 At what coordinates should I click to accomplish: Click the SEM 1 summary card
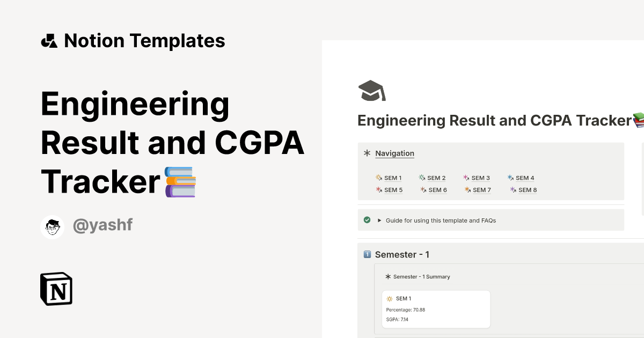(x=436, y=308)
